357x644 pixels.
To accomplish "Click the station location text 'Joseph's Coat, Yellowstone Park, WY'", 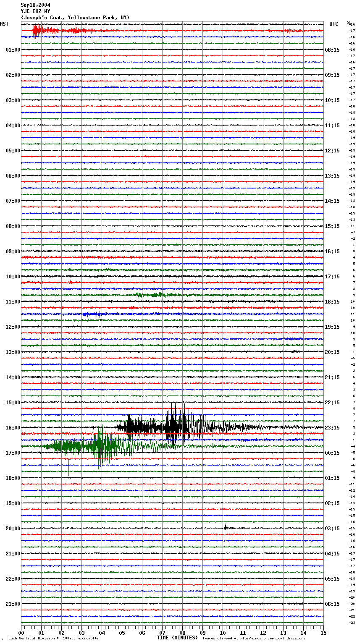I will point(75,18).
